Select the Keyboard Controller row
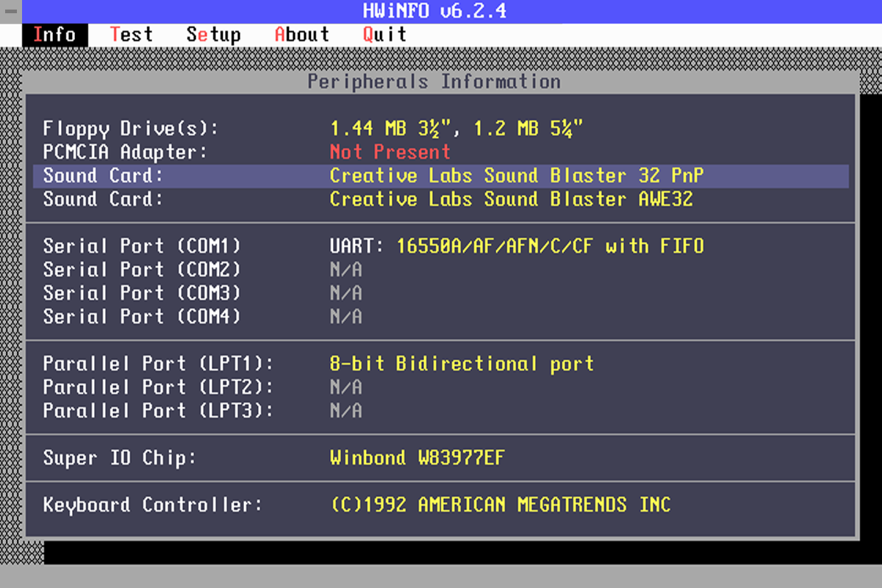The width and height of the screenshot is (882, 588). pos(441,505)
